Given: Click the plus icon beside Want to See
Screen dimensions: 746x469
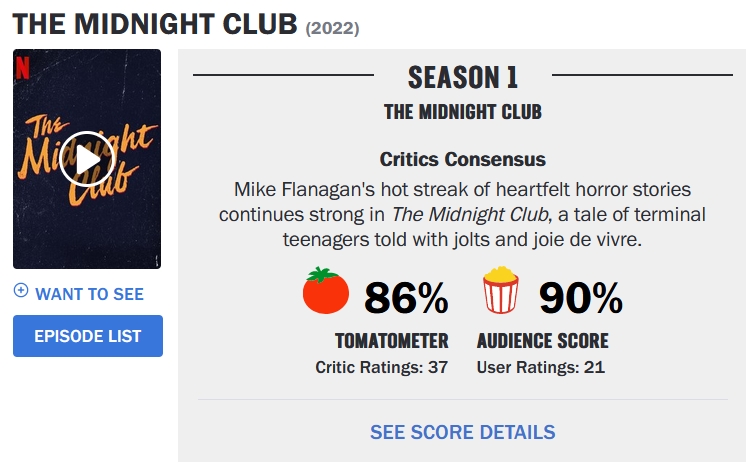Looking at the screenshot, I should [x=21, y=291].
